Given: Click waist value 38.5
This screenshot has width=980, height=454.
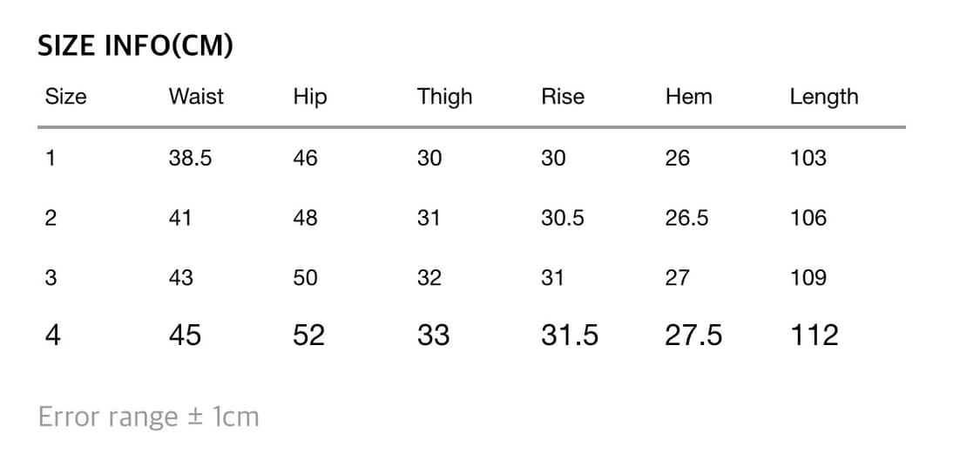Looking at the screenshot, I should 190,158.
